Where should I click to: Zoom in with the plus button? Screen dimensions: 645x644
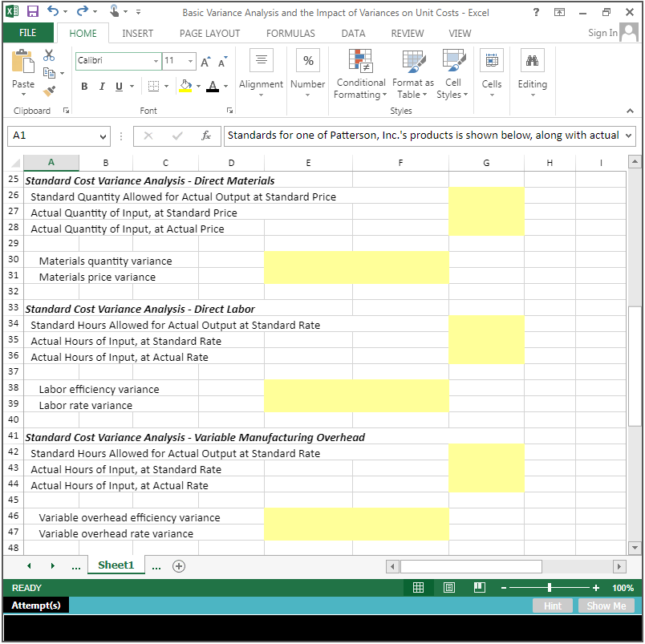[x=595, y=588]
